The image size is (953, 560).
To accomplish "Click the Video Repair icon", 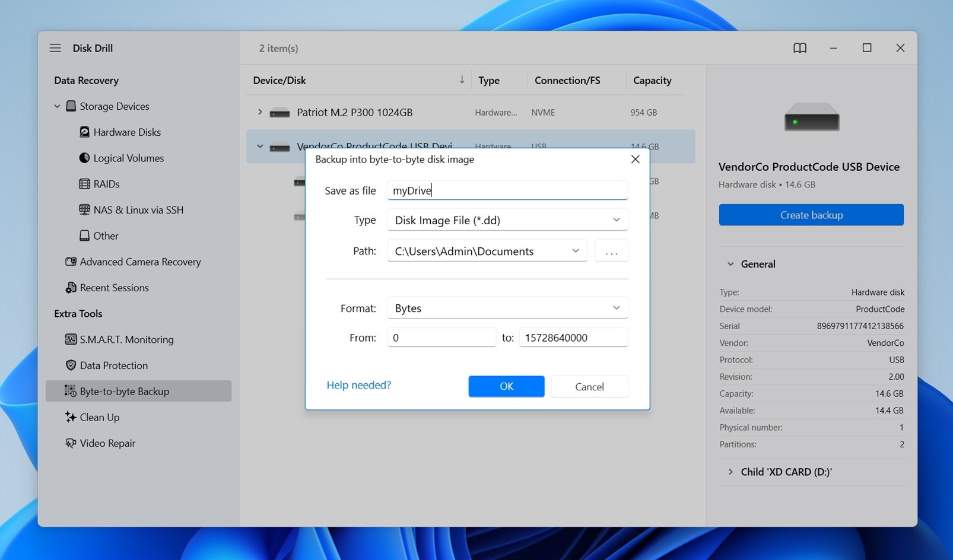I will [71, 443].
